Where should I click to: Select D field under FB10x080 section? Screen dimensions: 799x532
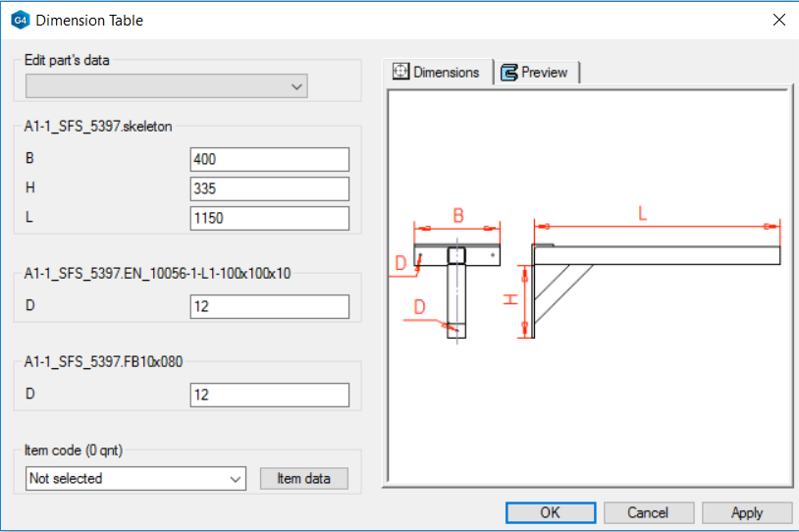[269, 395]
